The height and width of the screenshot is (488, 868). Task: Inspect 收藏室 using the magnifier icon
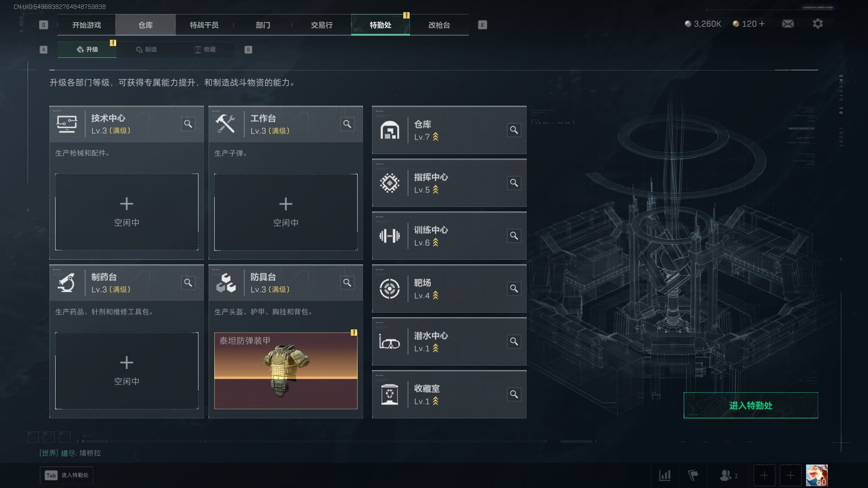[514, 394]
